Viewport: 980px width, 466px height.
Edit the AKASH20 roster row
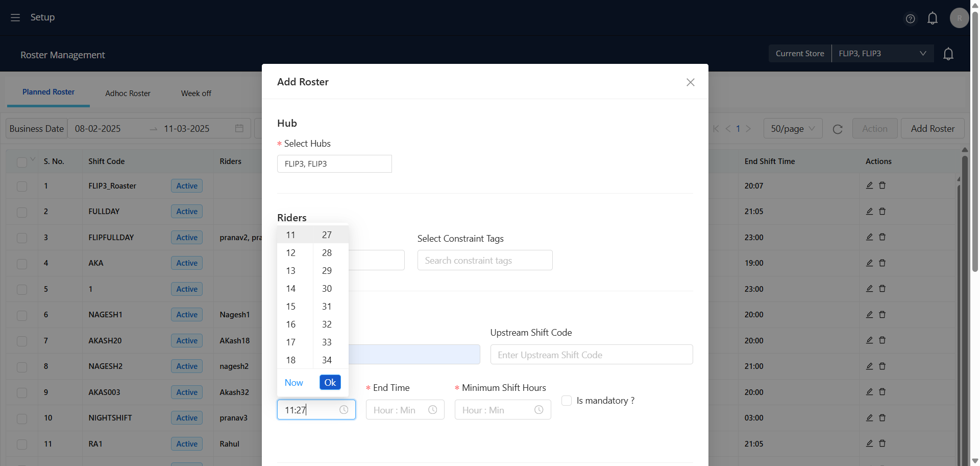(x=869, y=340)
